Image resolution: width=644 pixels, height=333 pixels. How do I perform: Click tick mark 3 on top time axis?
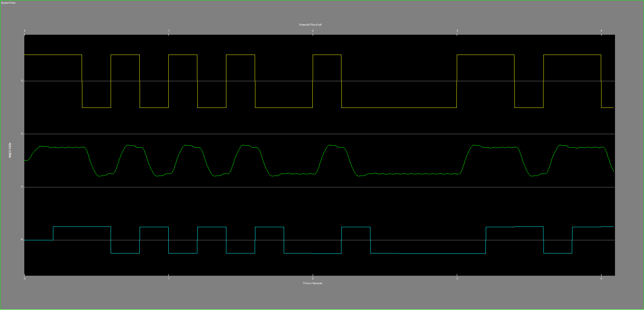coord(457,31)
